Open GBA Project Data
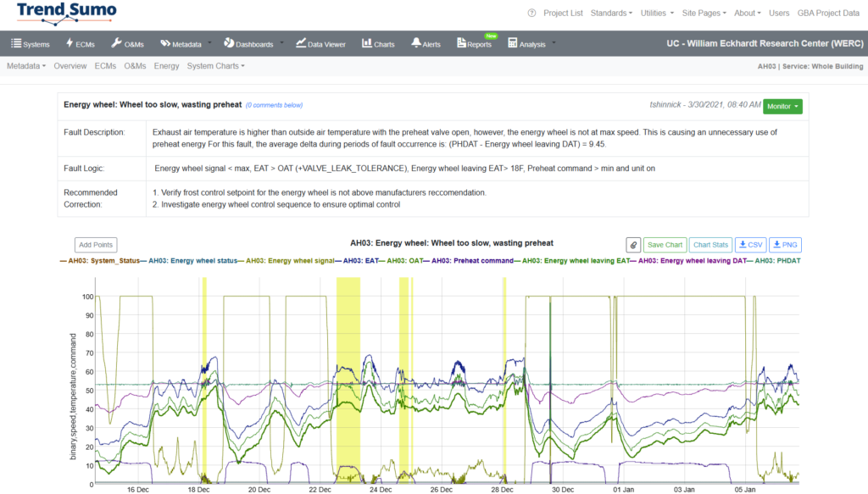The height and width of the screenshot is (494, 868). click(x=828, y=13)
